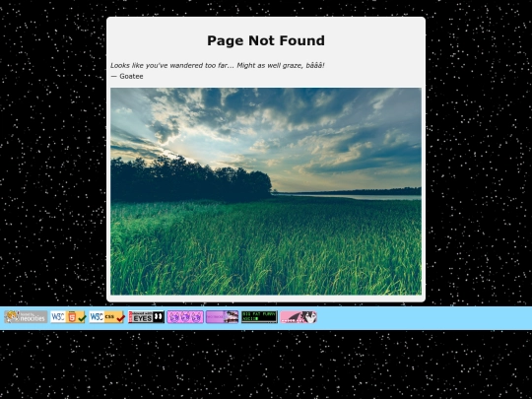532x399 pixels.
Task: Click the purple three-cats badge
Action: click(185, 317)
